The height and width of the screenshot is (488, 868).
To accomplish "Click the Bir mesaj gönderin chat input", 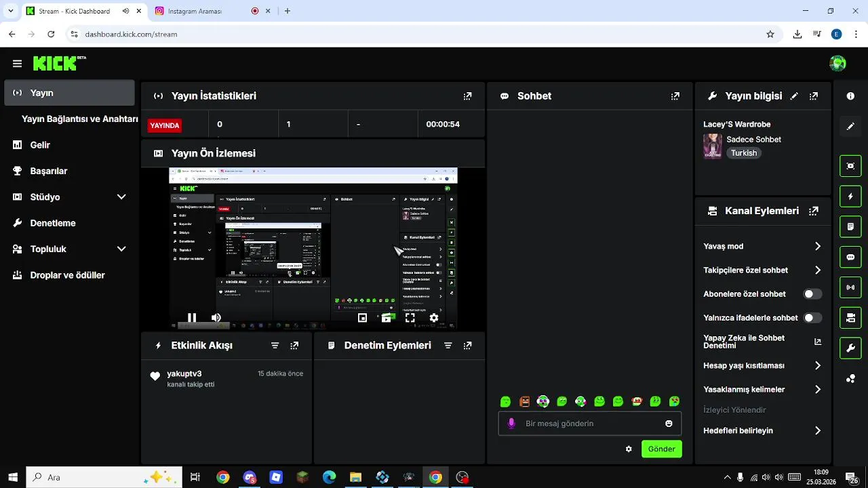I will pos(590,424).
